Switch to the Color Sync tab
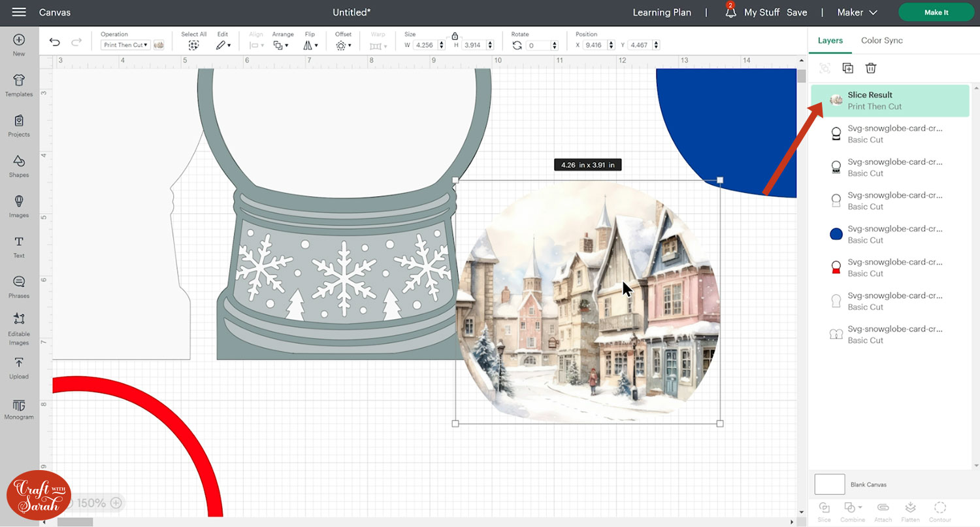The width and height of the screenshot is (980, 527). [881, 41]
